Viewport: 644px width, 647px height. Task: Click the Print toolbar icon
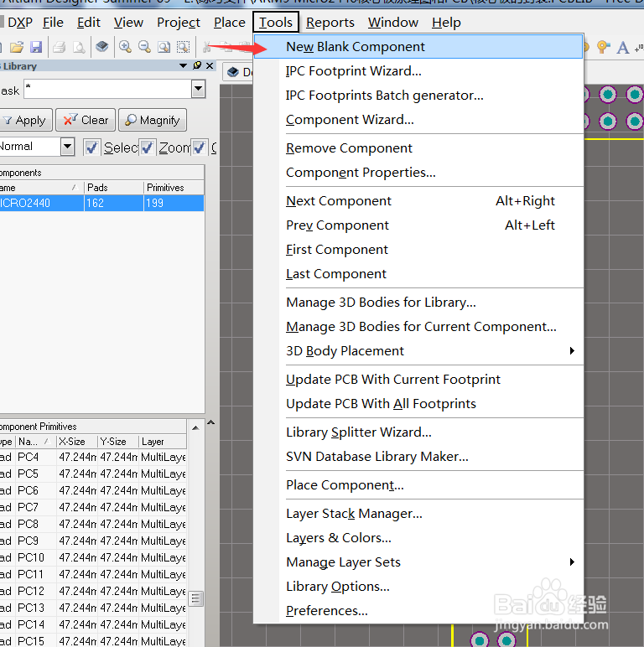coord(59,47)
